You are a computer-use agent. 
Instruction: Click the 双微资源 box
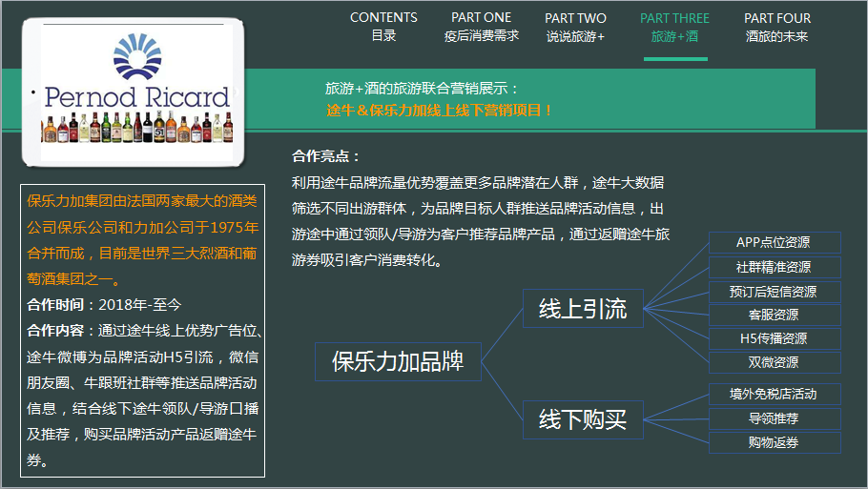[774, 362]
